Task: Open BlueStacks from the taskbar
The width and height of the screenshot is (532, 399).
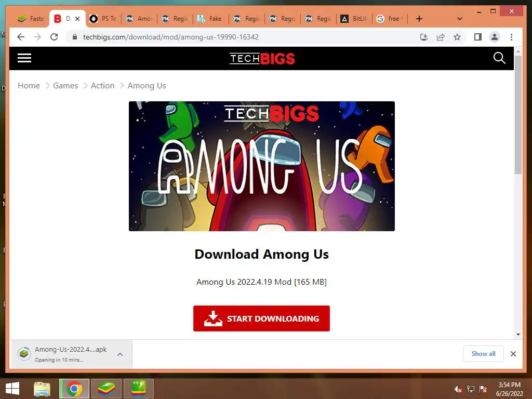Action: [x=107, y=389]
